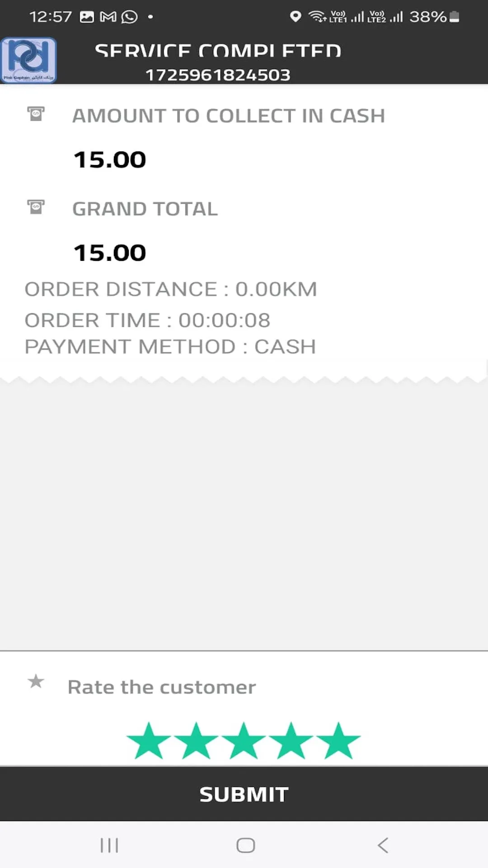Tap the Order Distance text
Screen dimensions: 488x868
point(171,289)
